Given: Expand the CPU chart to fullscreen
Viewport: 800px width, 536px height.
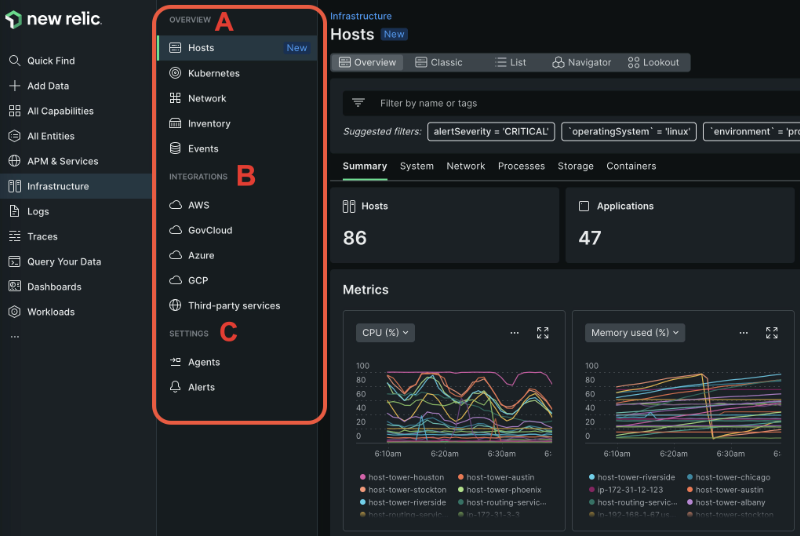Looking at the screenshot, I should [x=542, y=333].
